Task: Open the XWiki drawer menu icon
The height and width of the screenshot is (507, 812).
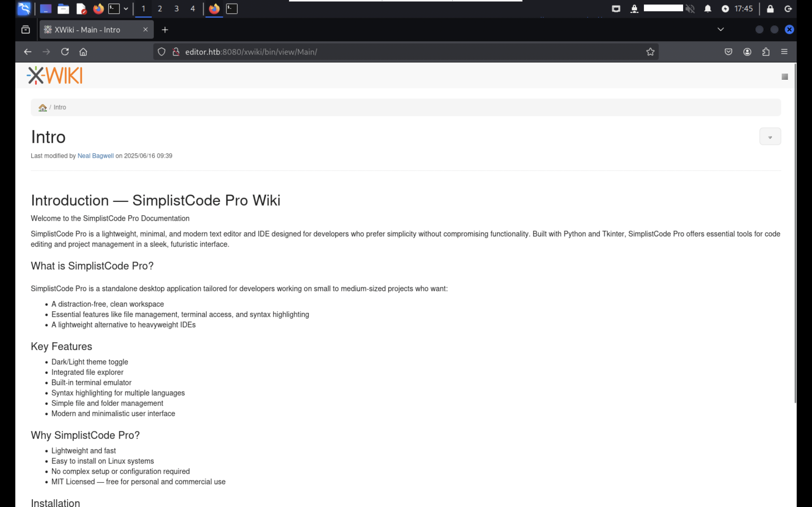Action: 785,77
